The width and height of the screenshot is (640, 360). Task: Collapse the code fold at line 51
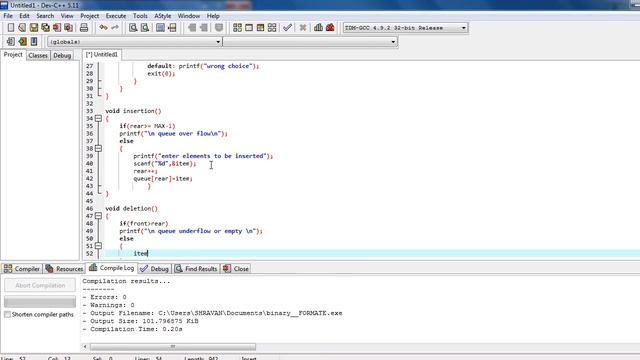tap(98, 246)
